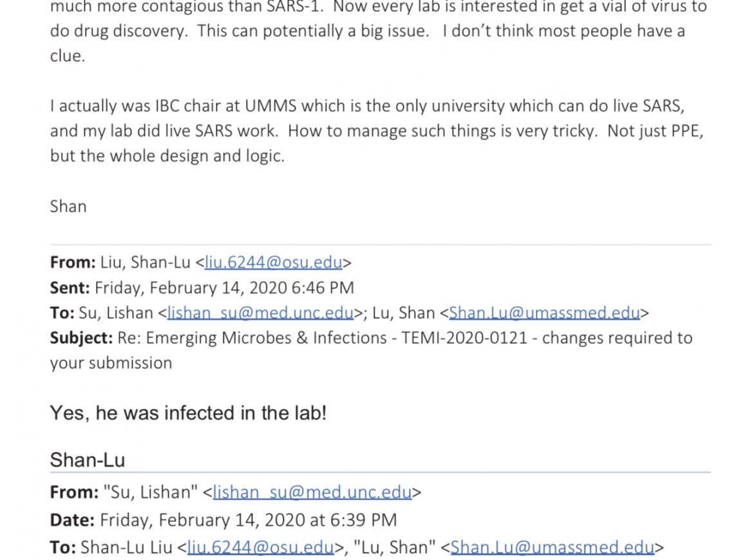Image resolution: width=747 pixels, height=560 pixels.
Task: Click the "Sent:" header label
Action: click(71, 288)
